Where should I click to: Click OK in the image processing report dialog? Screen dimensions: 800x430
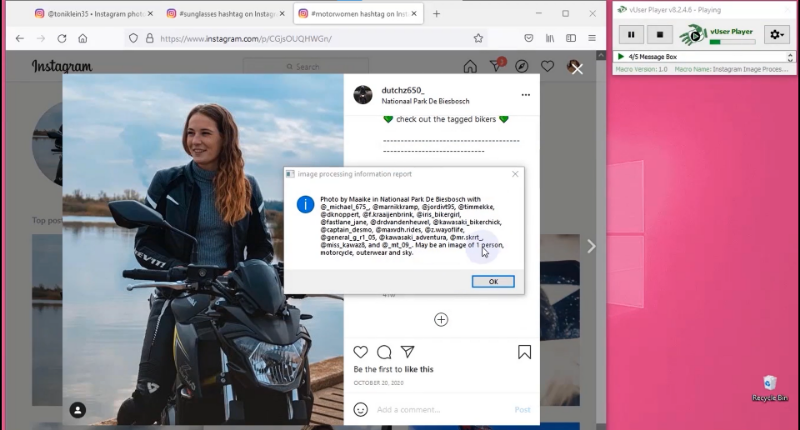click(493, 282)
